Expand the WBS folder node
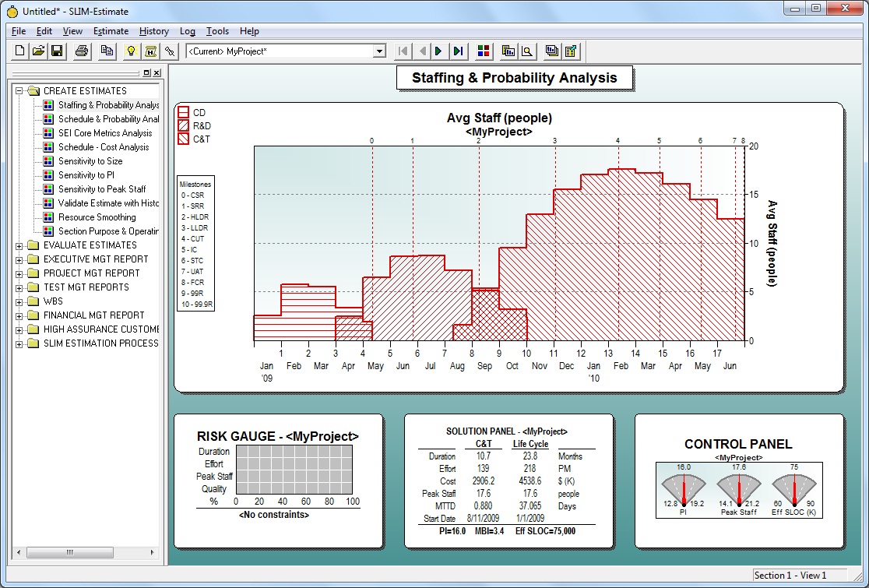The height and width of the screenshot is (588, 869). pos(19,301)
